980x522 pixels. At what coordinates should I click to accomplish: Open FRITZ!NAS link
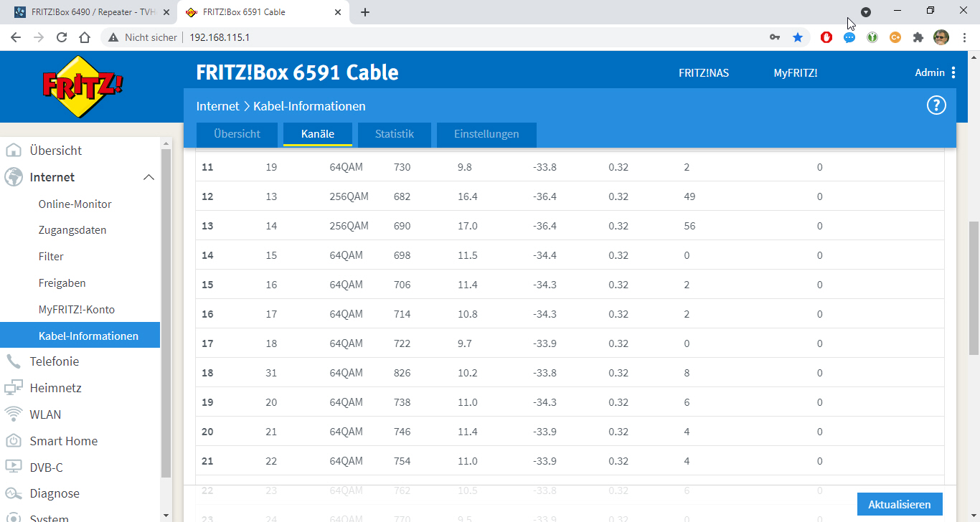(x=704, y=73)
